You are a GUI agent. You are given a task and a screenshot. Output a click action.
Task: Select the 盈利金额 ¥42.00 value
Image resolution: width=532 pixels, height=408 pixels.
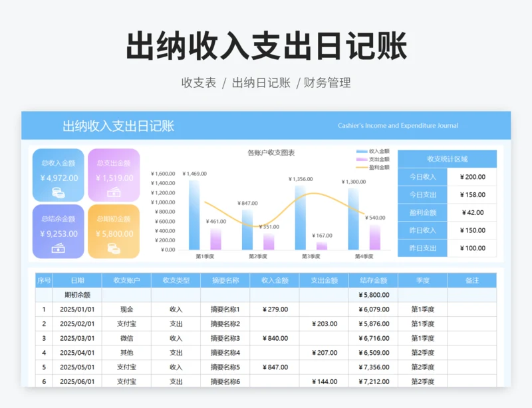(x=472, y=212)
